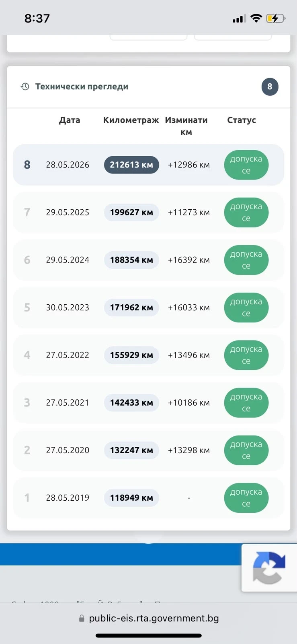Tap the count badge showing 8
Viewport: 297px width, 644px height.
tap(270, 87)
